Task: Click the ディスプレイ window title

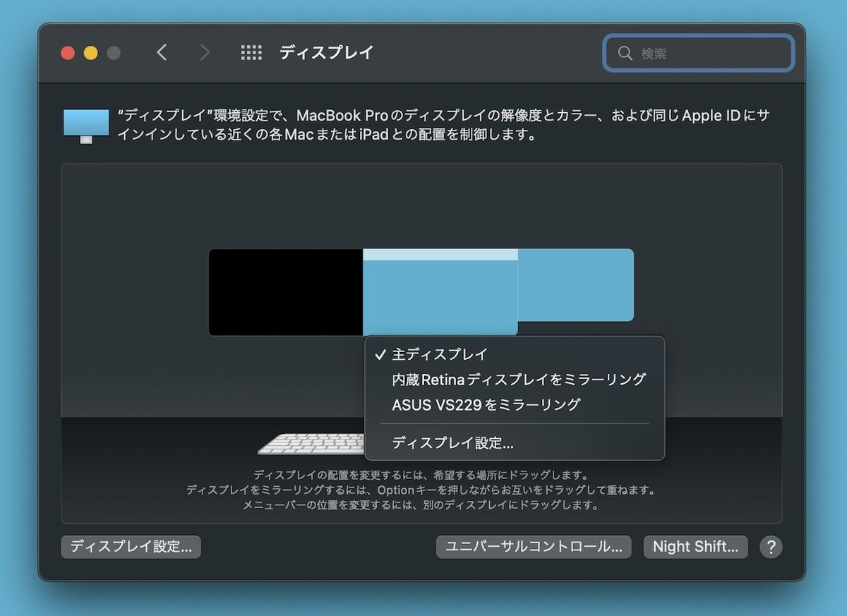Action: coord(326,53)
